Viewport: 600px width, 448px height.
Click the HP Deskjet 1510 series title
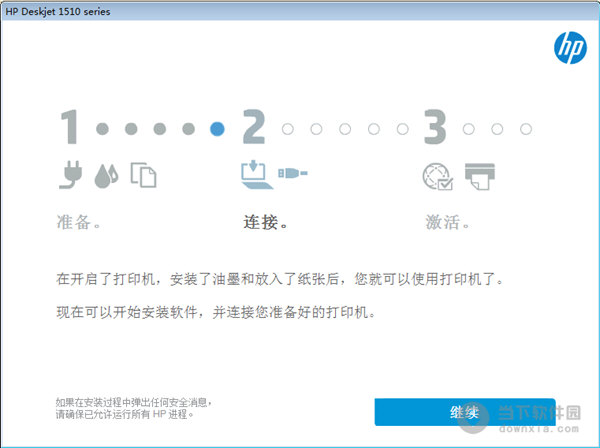(58, 12)
